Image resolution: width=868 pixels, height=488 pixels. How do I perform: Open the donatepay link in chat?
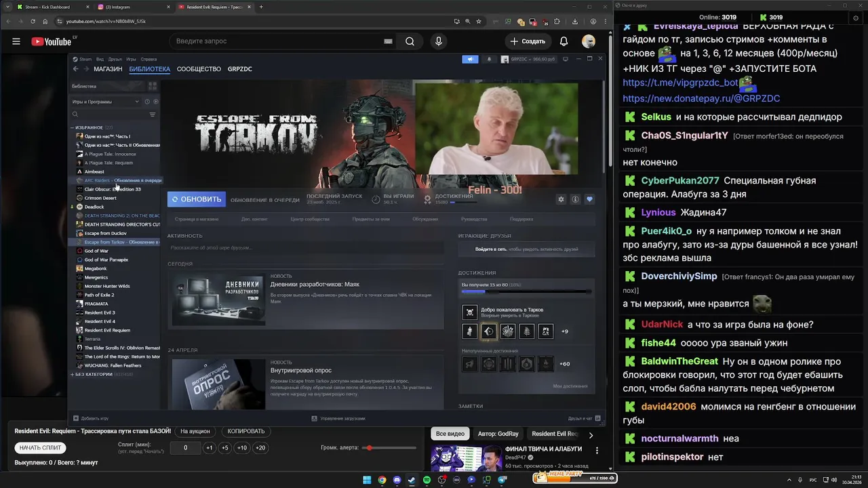(x=701, y=98)
